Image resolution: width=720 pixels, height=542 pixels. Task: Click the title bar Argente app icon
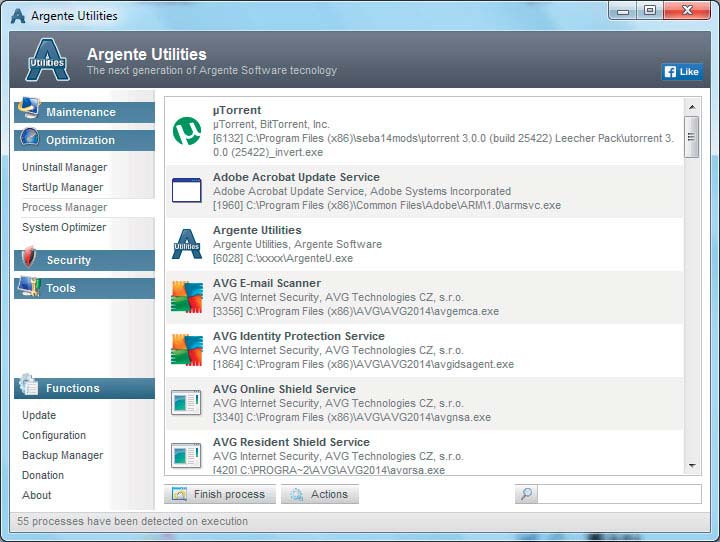click(18, 16)
